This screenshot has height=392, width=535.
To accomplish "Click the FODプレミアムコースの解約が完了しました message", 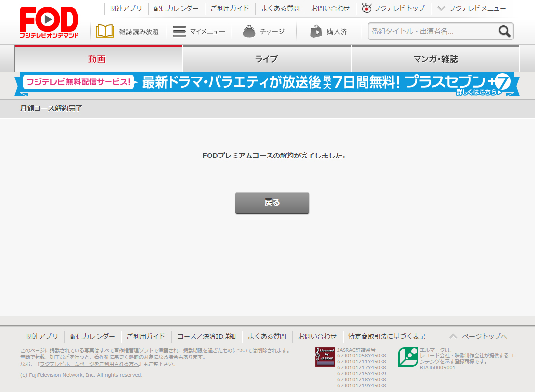I will coord(274,155).
